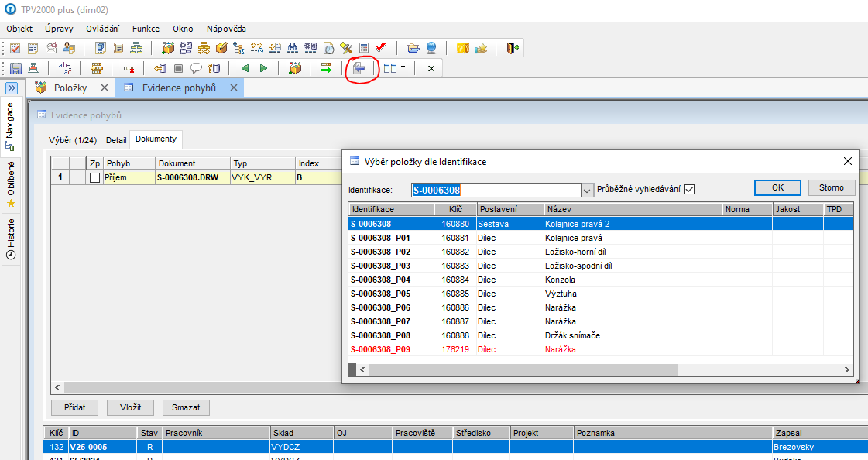Click the calculator icon
This screenshot has width=868, height=460.
pyautogui.click(x=364, y=48)
